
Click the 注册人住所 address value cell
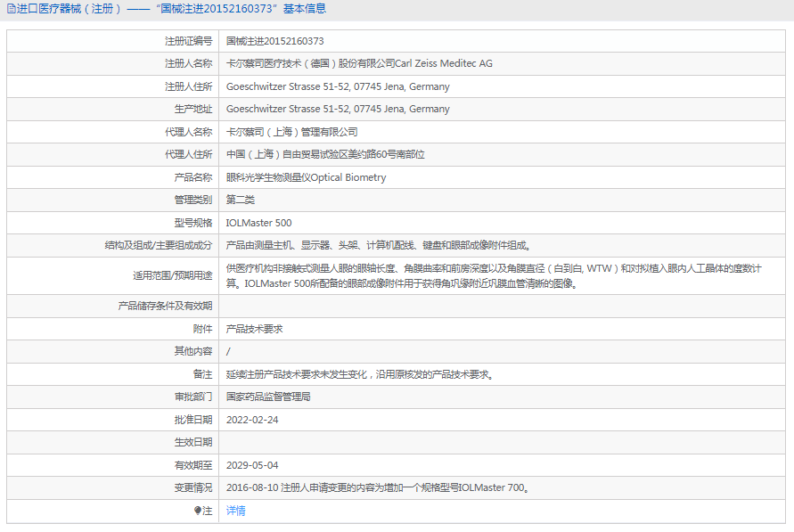pos(338,86)
